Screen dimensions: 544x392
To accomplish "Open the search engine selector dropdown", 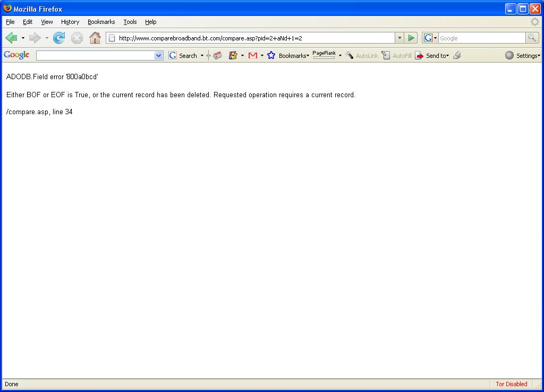I will coord(430,38).
